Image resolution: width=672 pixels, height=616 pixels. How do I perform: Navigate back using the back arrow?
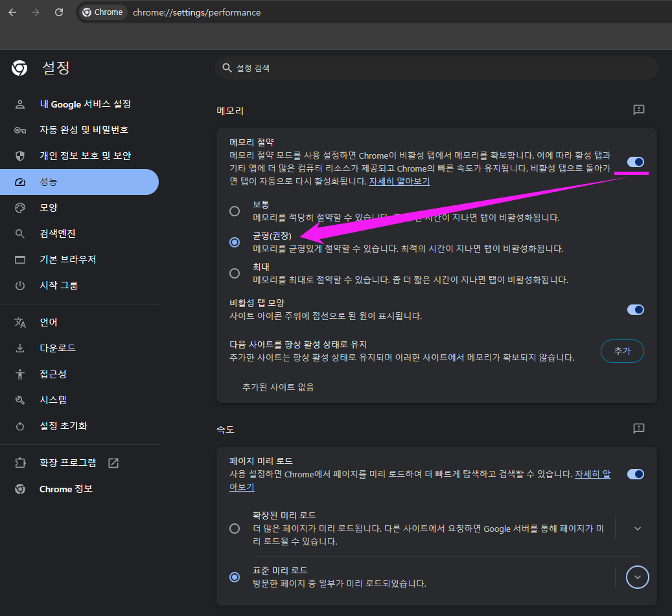12,12
